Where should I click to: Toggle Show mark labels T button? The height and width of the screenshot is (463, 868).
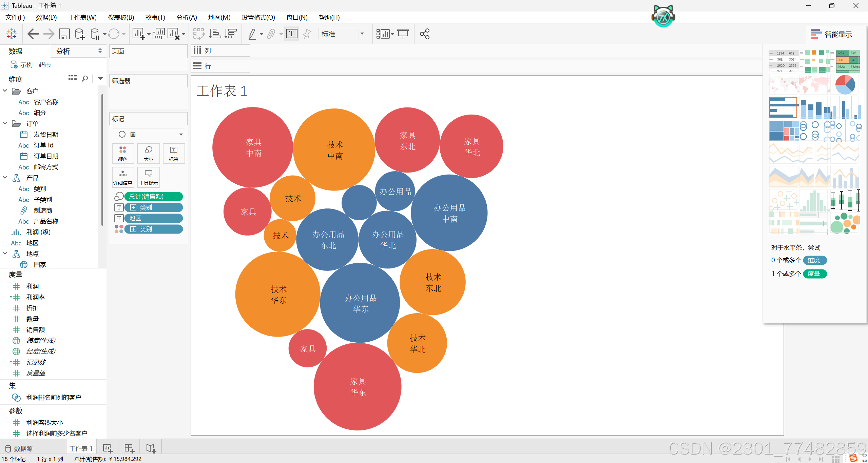coord(291,34)
